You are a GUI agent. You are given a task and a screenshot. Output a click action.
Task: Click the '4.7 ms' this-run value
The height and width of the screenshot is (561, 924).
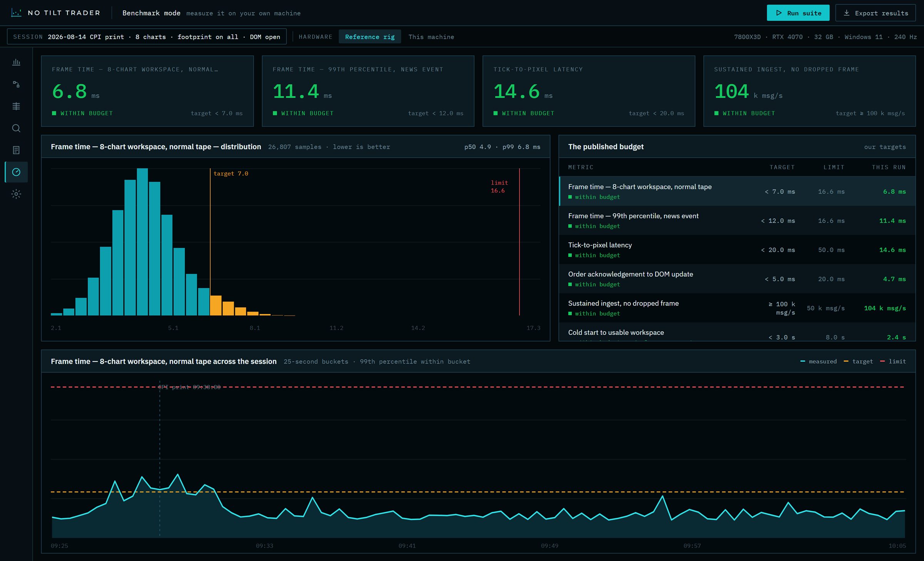tap(894, 279)
